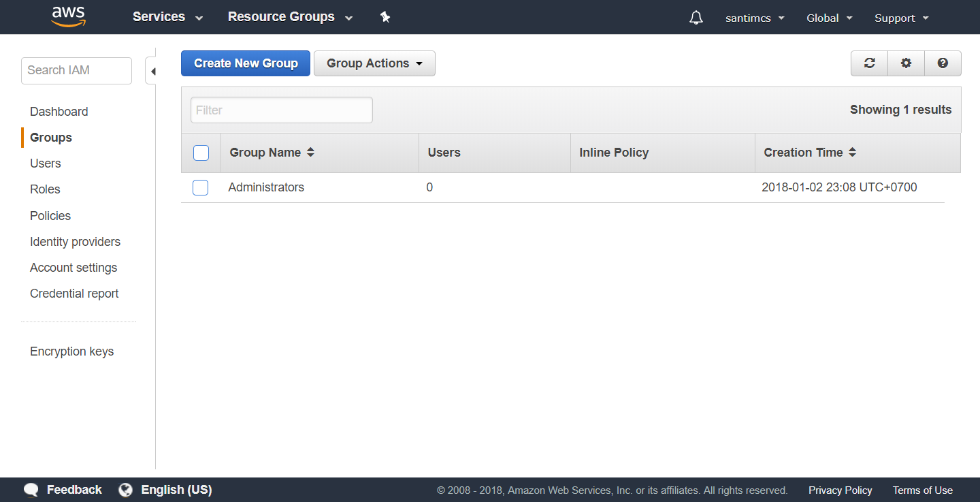Open Account settings page

coord(73,268)
